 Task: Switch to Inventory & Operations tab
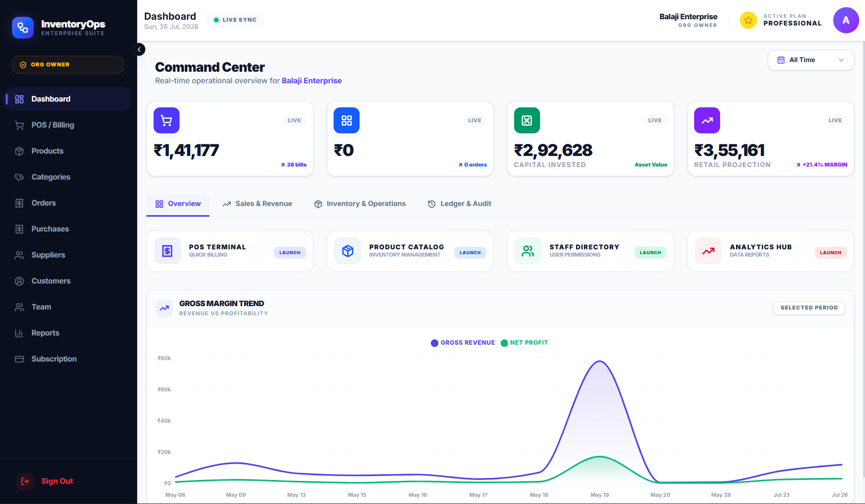(360, 204)
